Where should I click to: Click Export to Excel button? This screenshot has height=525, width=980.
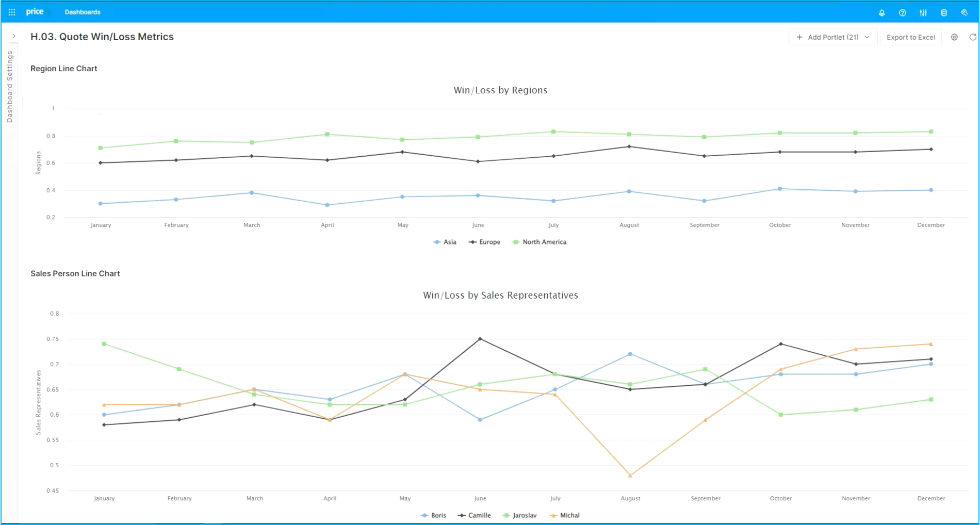(x=911, y=37)
